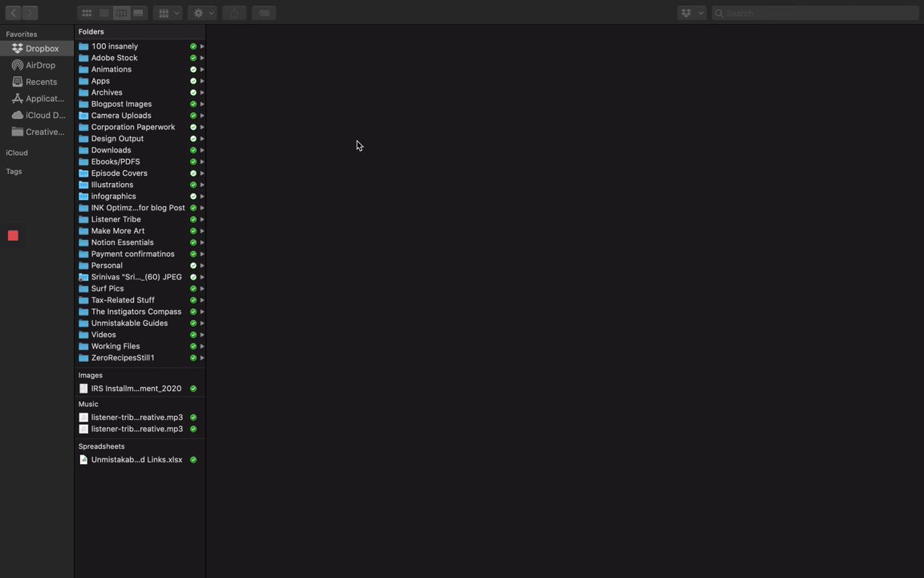This screenshot has width=924, height=578.
Task: Click the Share toolbar button
Action: pyautogui.click(x=234, y=12)
